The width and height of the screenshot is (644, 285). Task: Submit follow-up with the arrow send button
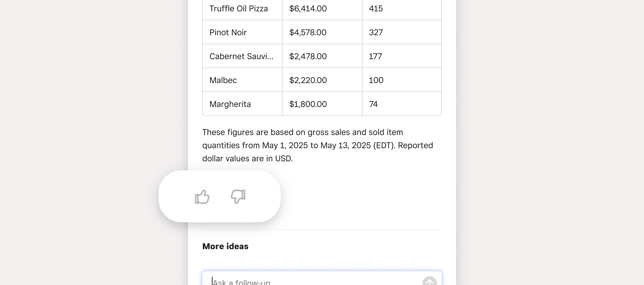click(429, 281)
